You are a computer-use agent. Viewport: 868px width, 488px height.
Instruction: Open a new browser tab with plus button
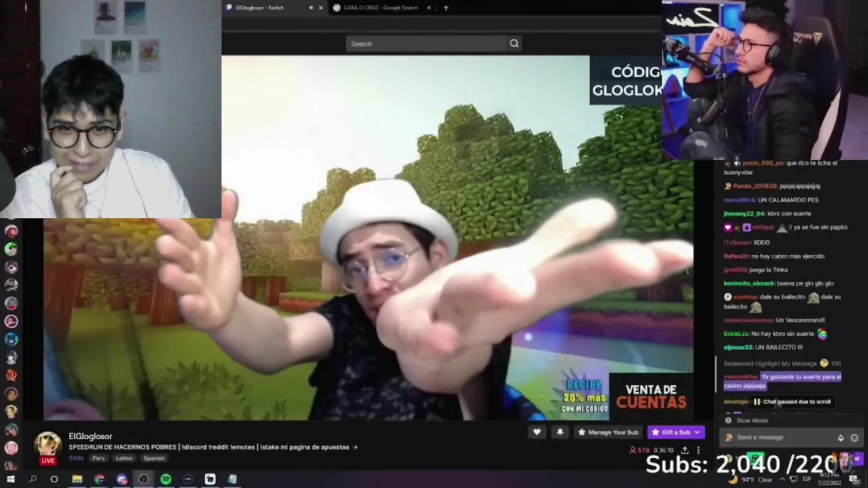click(446, 7)
